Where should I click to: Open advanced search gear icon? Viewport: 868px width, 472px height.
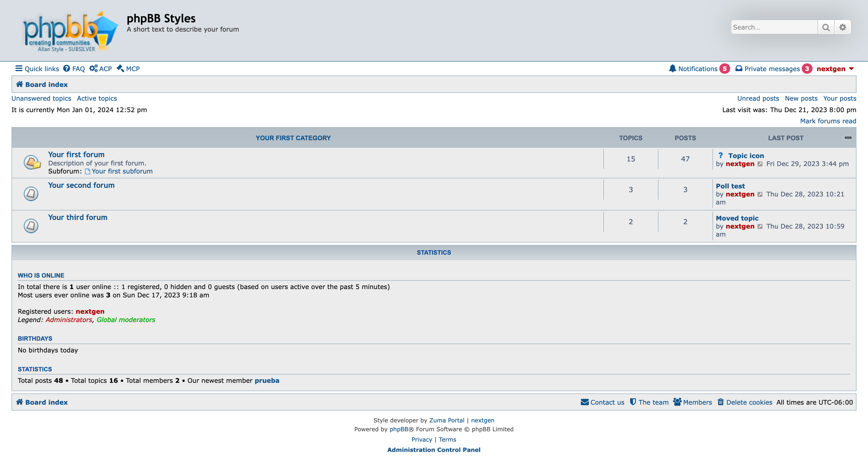click(x=842, y=27)
